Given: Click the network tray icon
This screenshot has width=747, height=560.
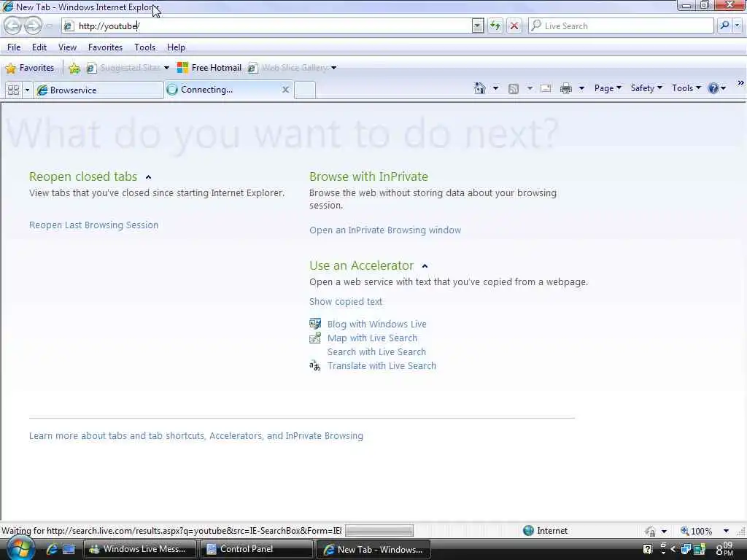Looking at the screenshot, I should pyautogui.click(x=686, y=550).
